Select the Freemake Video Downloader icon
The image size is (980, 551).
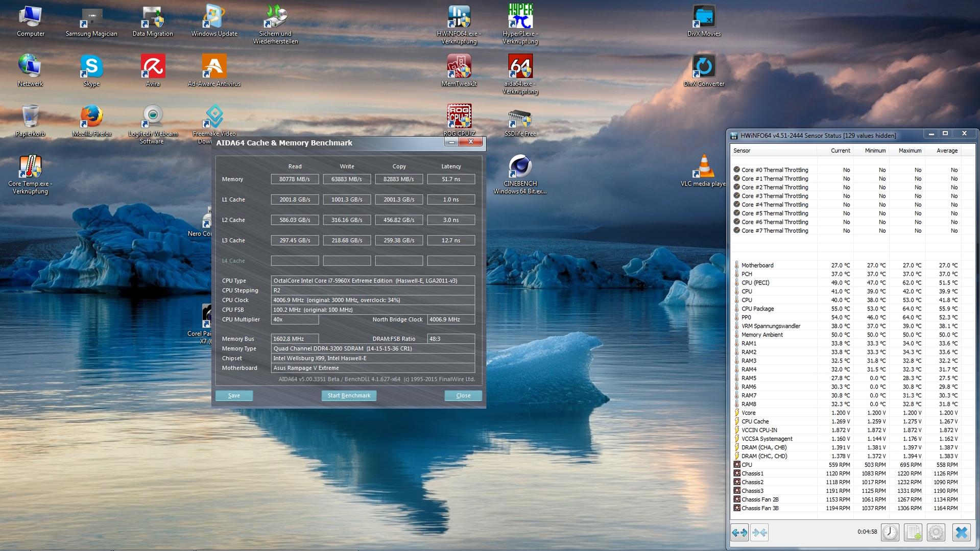pyautogui.click(x=214, y=121)
